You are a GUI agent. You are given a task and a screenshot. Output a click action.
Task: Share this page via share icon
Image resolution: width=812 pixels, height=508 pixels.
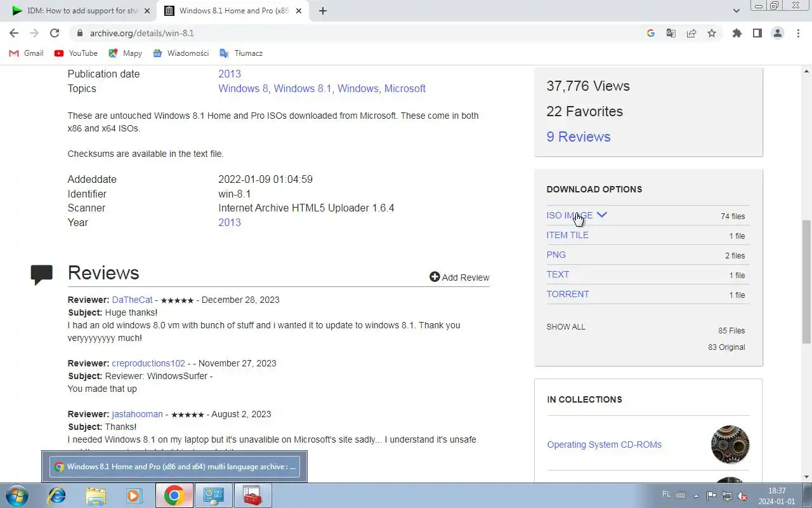tap(691, 33)
